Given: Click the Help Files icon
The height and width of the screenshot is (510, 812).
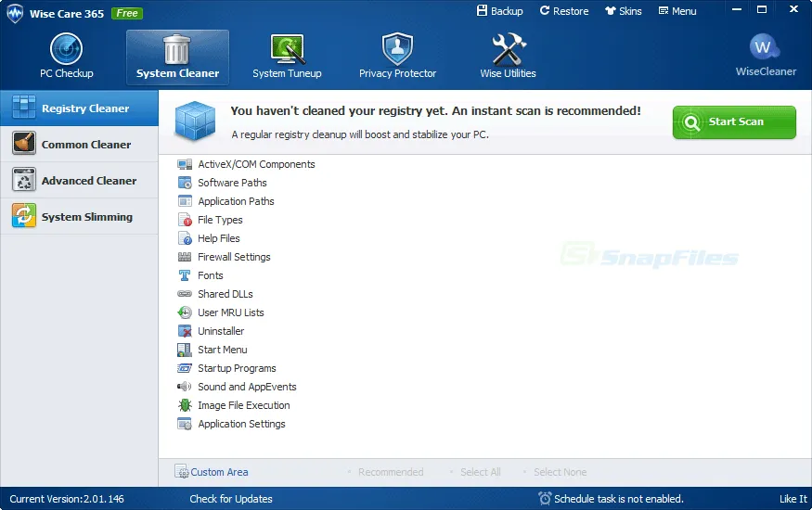Looking at the screenshot, I should click(185, 238).
